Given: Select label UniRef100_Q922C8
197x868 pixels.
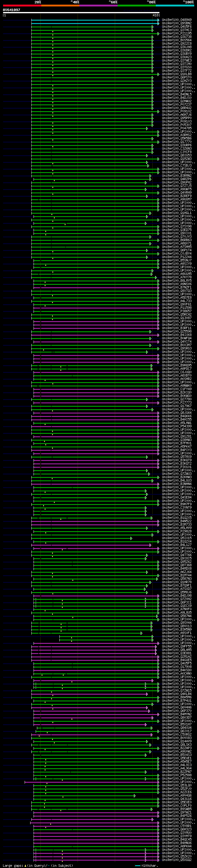Looking at the screenshot, I should click(x=177, y=43).
